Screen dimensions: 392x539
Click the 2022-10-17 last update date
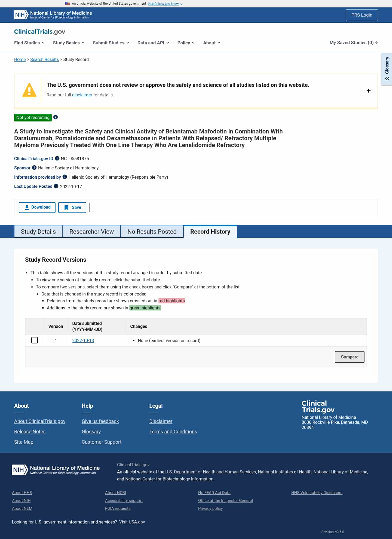pyautogui.click(x=71, y=187)
